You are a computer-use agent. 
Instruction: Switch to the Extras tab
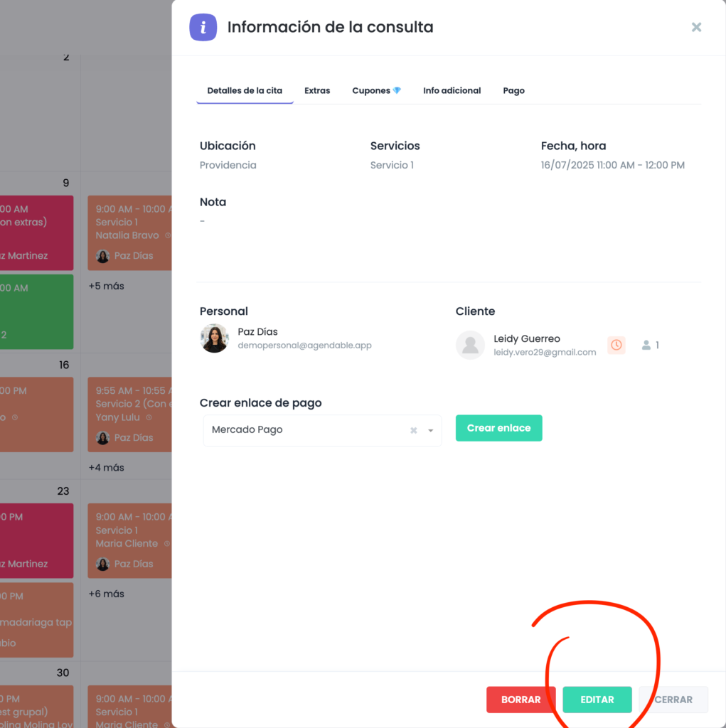click(317, 90)
